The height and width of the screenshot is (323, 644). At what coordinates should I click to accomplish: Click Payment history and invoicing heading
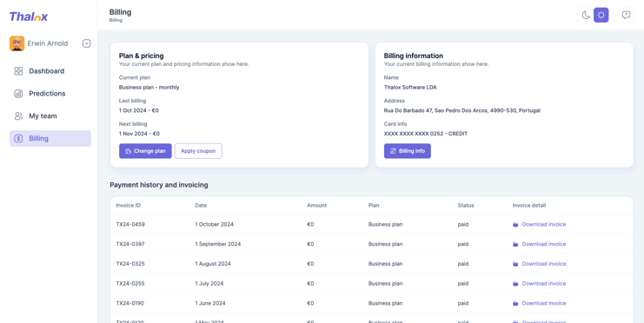159,185
